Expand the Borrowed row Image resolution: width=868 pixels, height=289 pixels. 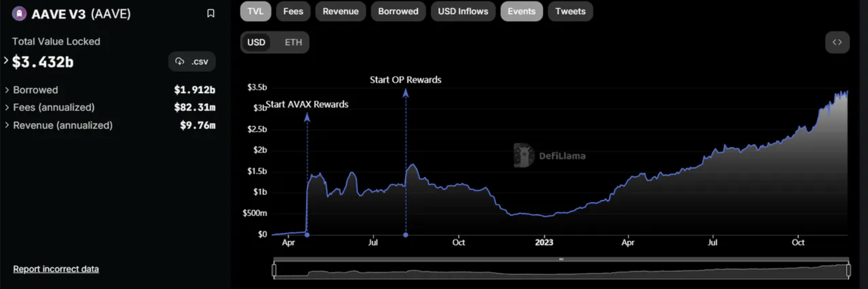click(7, 90)
